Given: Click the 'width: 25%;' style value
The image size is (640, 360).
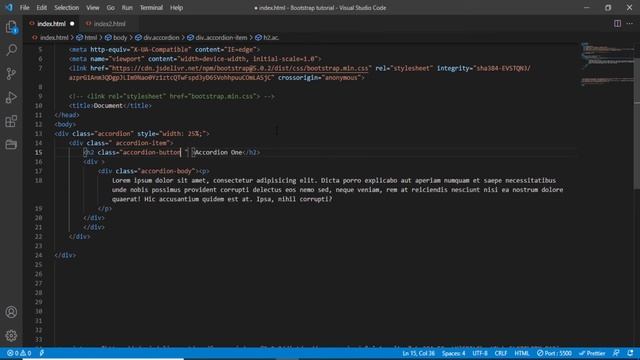Looking at the screenshot, I should [x=183, y=133].
